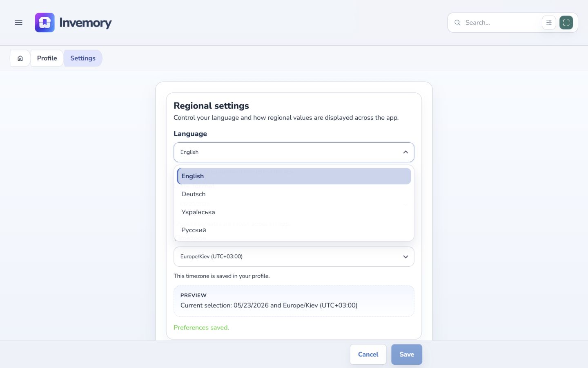Switch to the Settings tab
This screenshot has height=368, width=588.
[83, 58]
